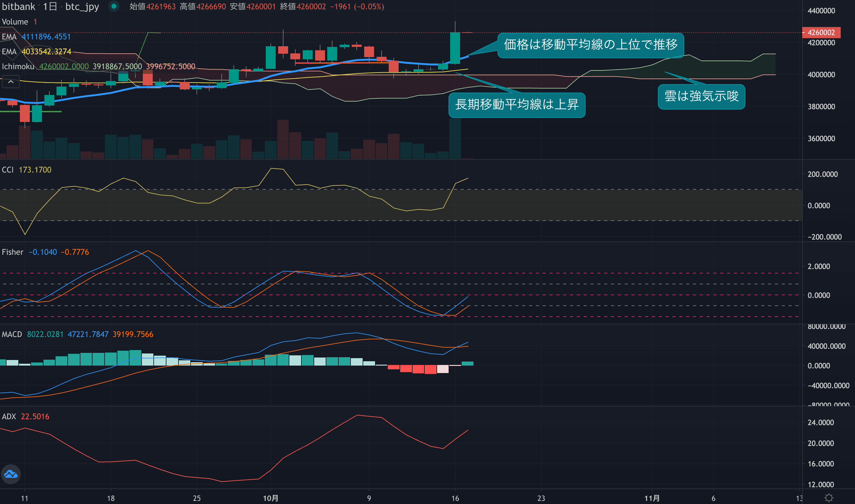
Task: Click the Fisher indicator legend label
Action: (x=12, y=252)
